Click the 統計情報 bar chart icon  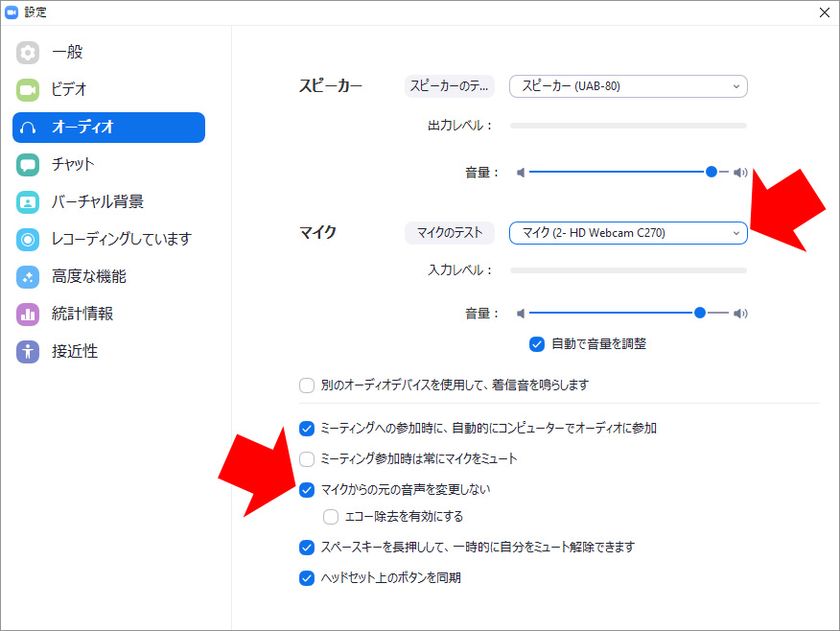point(28,315)
